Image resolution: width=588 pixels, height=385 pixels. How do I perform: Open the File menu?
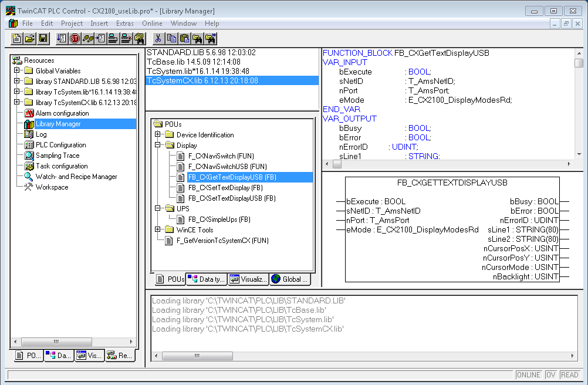point(28,23)
